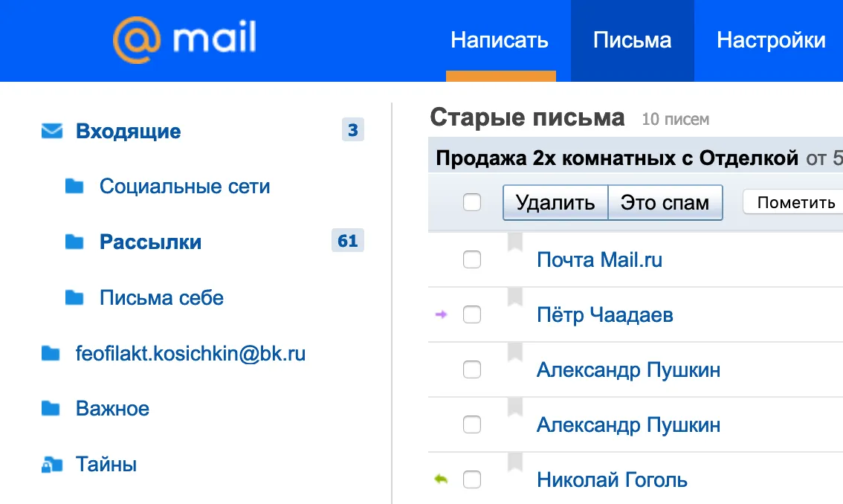Open the Пометить dropdown
The width and height of the screenshot is (843, 504).
point(793,202)
